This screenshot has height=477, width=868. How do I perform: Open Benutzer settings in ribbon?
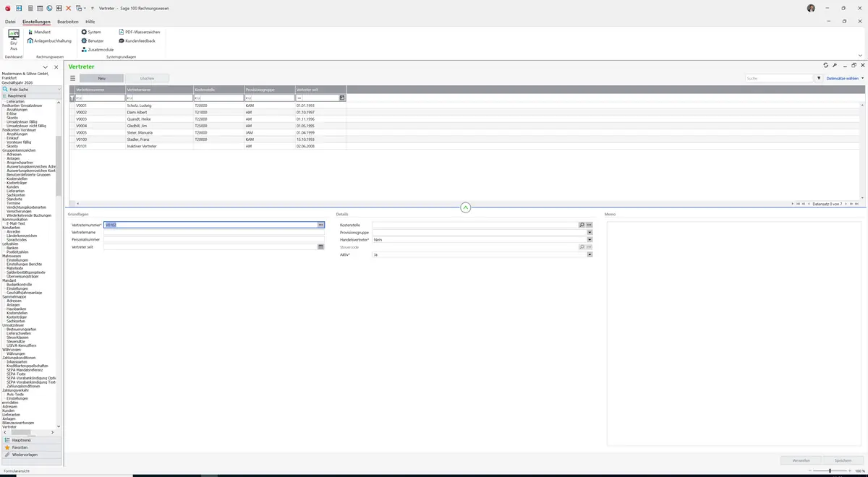click(x=93, y=41)
